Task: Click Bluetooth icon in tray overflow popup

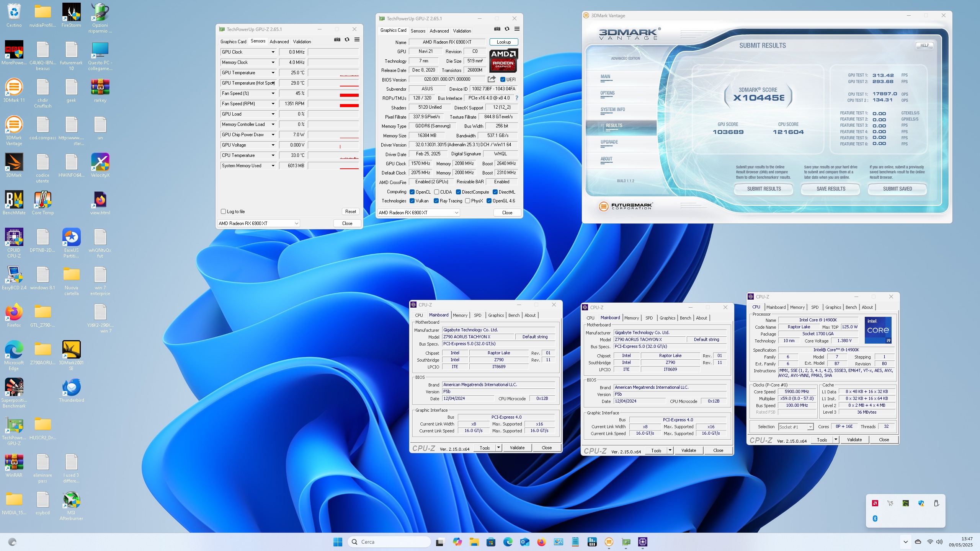Action: [875, 518]
